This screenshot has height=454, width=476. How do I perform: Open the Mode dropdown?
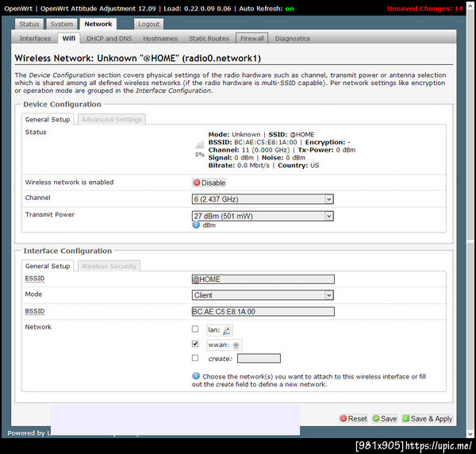263,295
